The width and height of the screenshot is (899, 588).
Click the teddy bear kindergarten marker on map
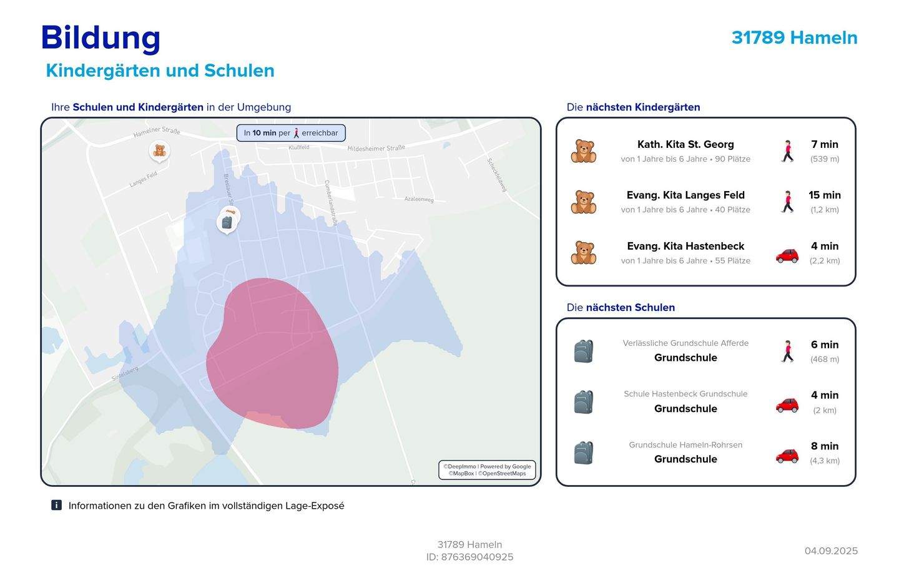(x=160, y=150)
